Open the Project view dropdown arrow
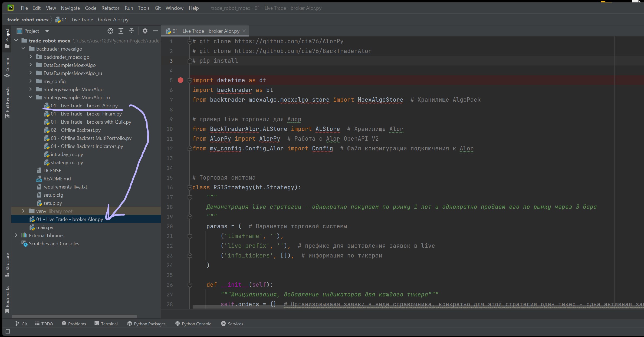The image size is (644, 337). pyautogui.click(x=47, y=31)
